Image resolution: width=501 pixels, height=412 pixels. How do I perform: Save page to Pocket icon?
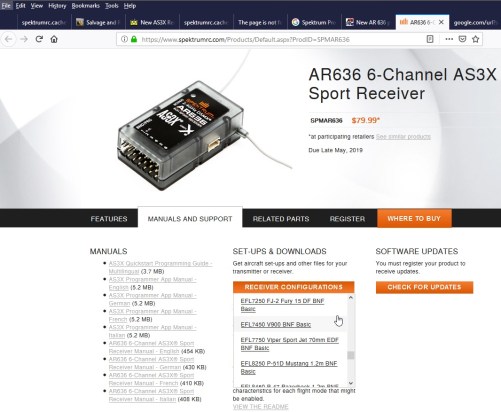pos(462,39)
